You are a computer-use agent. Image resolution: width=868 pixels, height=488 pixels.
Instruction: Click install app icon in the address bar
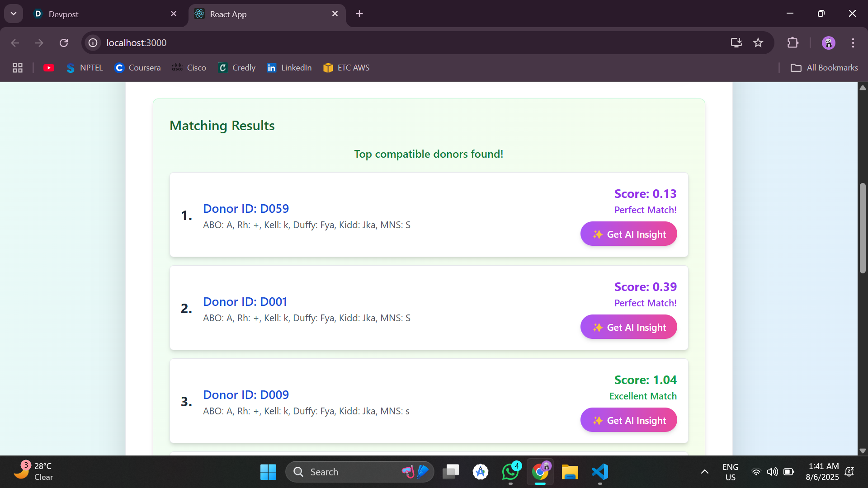tap(736, 43)
